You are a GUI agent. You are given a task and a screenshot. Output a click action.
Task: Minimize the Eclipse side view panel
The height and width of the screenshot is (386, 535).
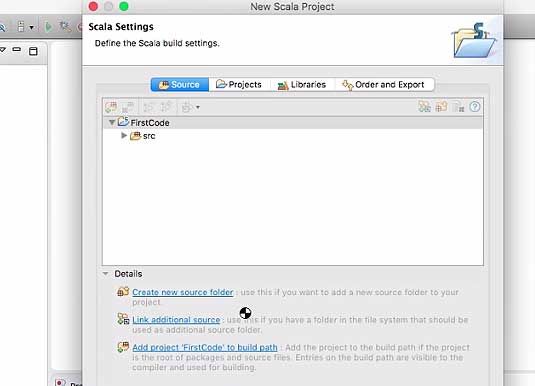coord(17,50)
